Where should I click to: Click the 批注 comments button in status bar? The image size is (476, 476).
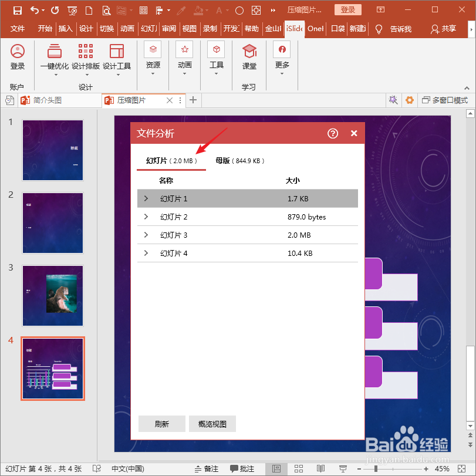pyautogui.click(x=242, y=469)
